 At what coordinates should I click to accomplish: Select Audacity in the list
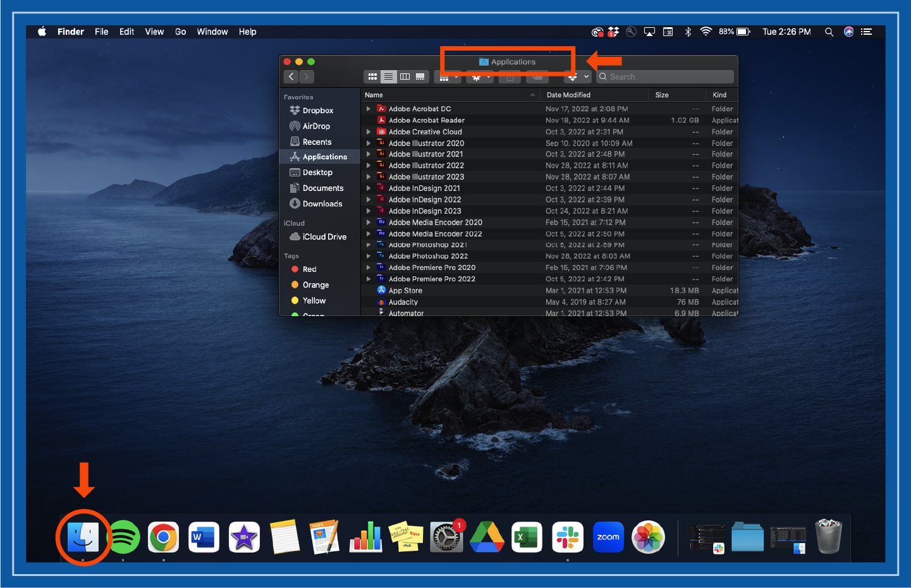pos(549,302)
